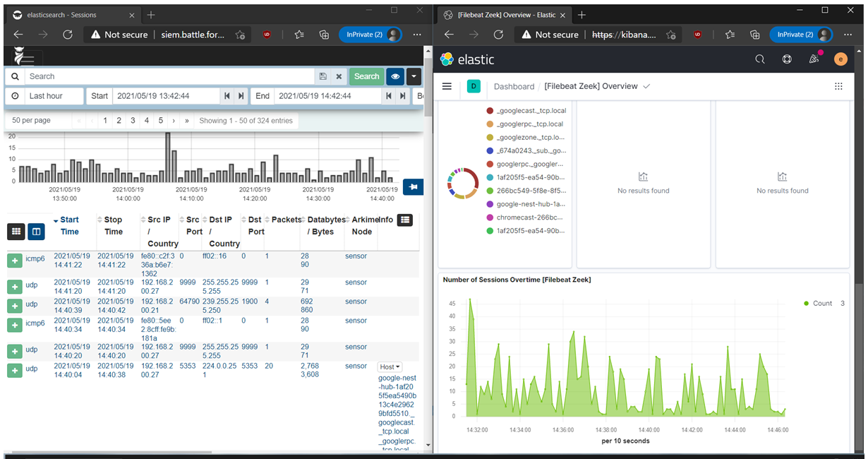Sort sessions by Start Time
Screen dimensions: 868x459
[69, 225]
